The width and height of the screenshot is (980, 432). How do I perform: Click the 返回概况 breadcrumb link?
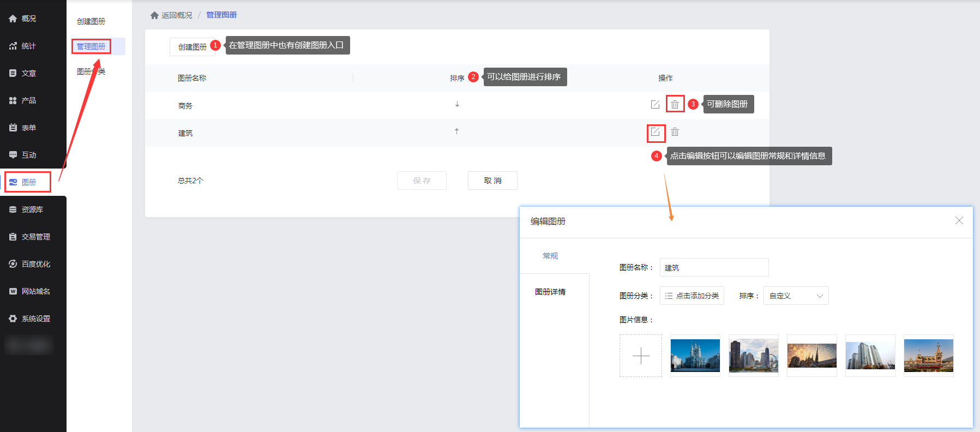point(177,15)
